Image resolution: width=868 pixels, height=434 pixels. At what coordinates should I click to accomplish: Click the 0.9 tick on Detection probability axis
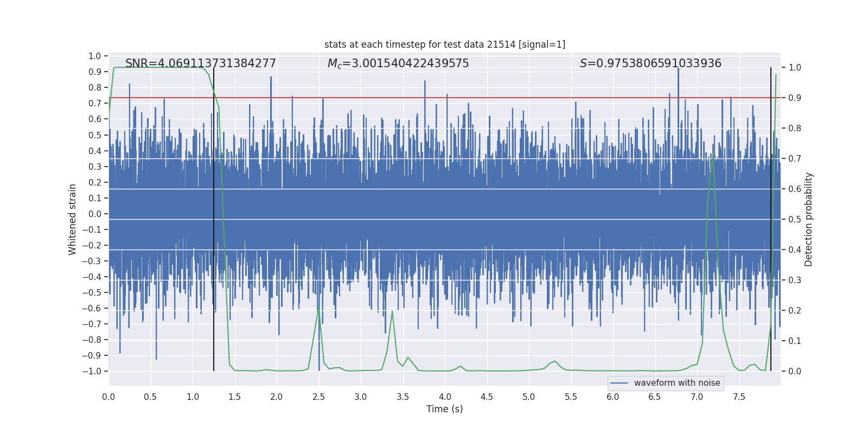pyautogui.click(x=794, y=98)
